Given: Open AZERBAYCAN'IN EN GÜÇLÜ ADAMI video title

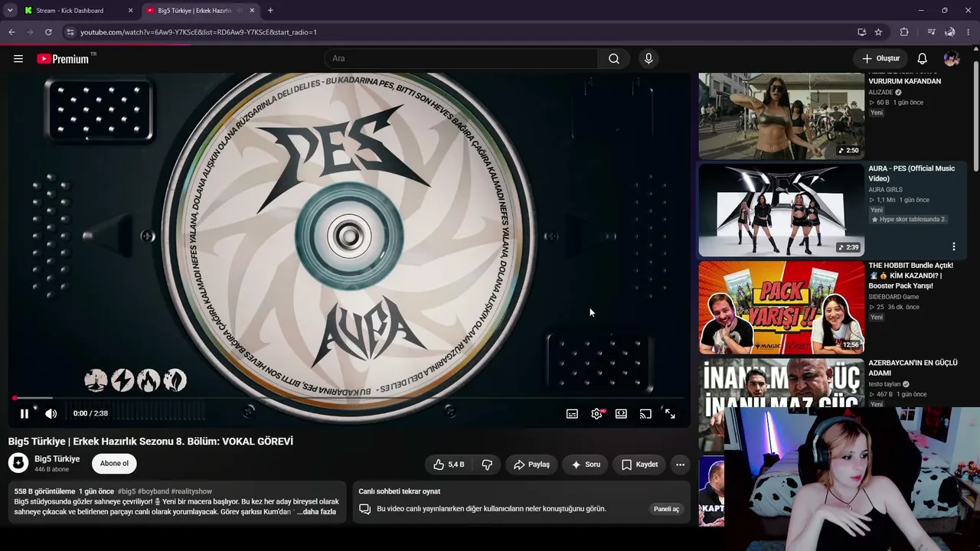Looking at the screenshot, I should 913,368.
